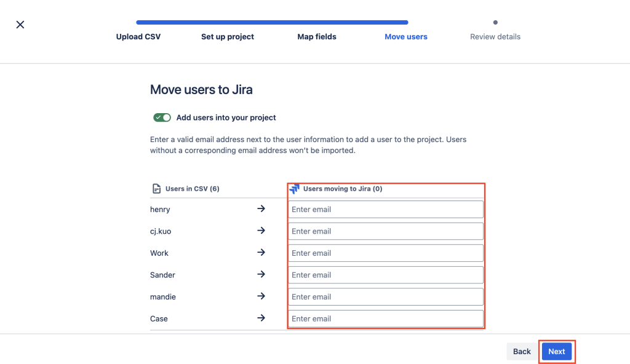The height and width of the screenshot is (364, 630).
Task: Open the Map fields step
Action: 317,37
